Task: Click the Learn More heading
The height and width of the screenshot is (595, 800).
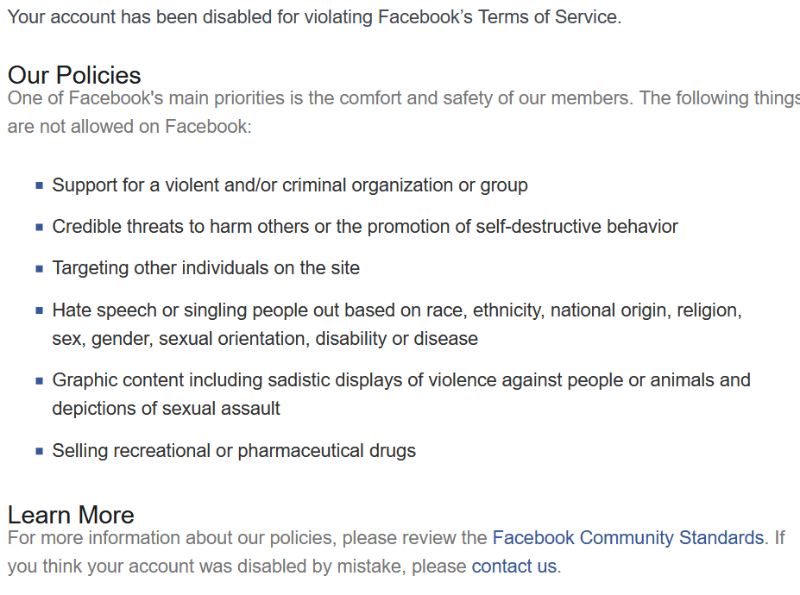Action: coord(70,515)
